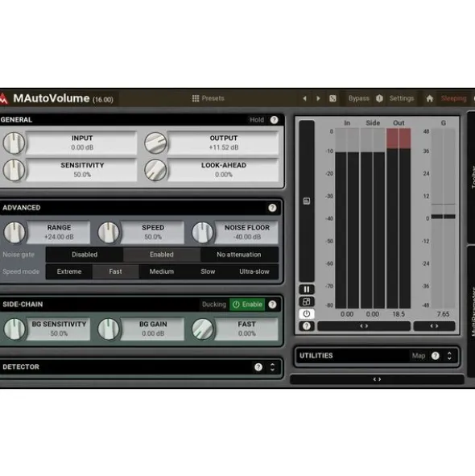Select Fast speed mode

tap(115, 271)
